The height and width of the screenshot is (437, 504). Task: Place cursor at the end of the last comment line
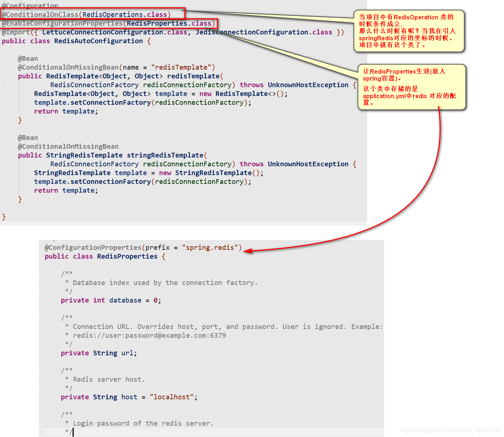click(73, 432)
